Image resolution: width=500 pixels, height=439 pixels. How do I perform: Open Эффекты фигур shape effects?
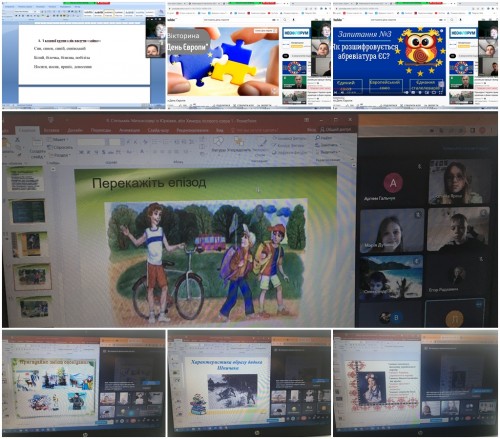click(289, 152)
